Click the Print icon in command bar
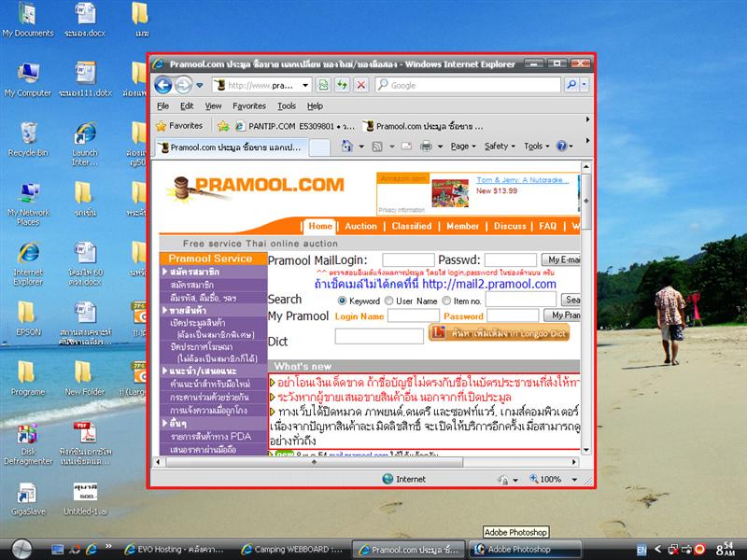 tap(426, 147)
